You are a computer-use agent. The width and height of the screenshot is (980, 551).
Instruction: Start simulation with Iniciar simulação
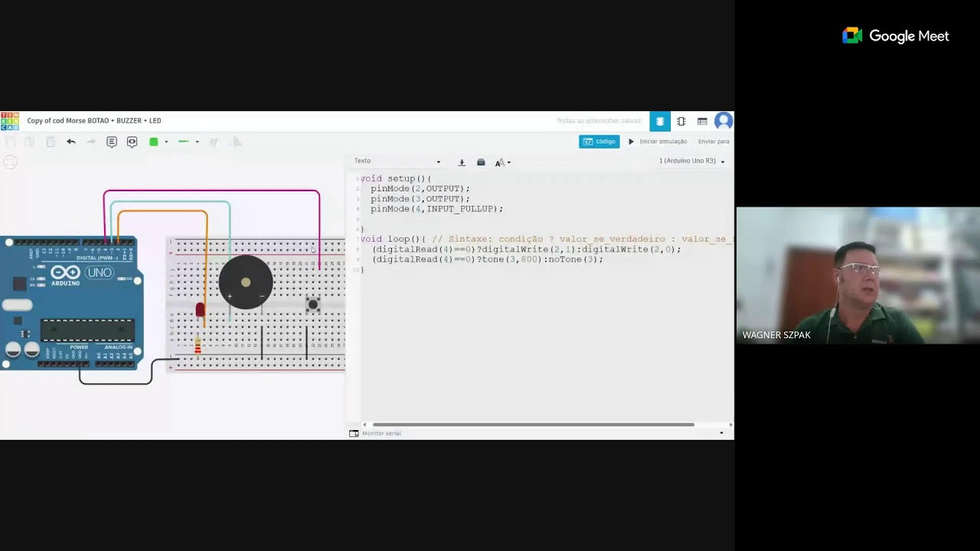658,142
